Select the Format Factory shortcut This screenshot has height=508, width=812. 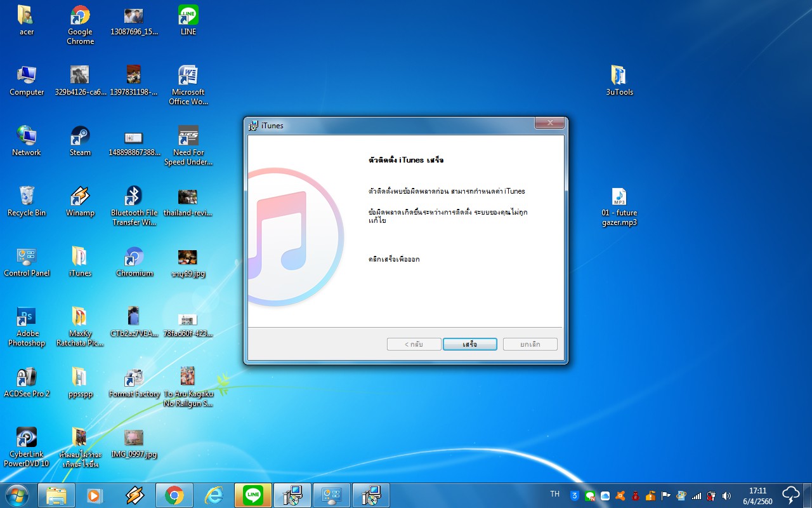pos(134,382)
